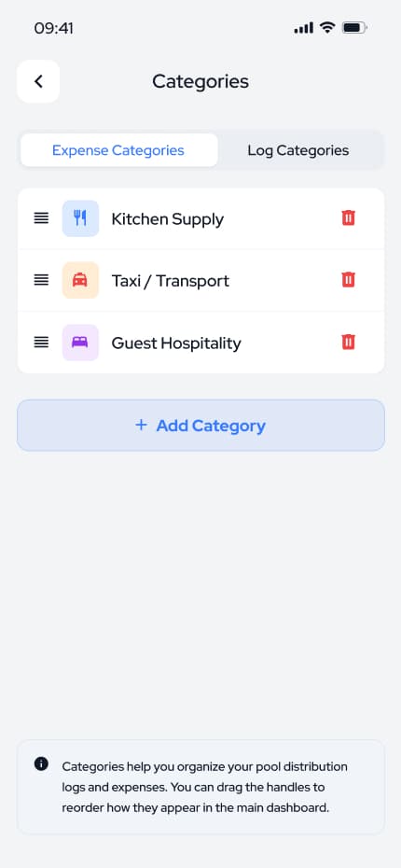This screenshot has height=868, width=401.
Task: Tap the info icon in the help note
Action: 41,763
